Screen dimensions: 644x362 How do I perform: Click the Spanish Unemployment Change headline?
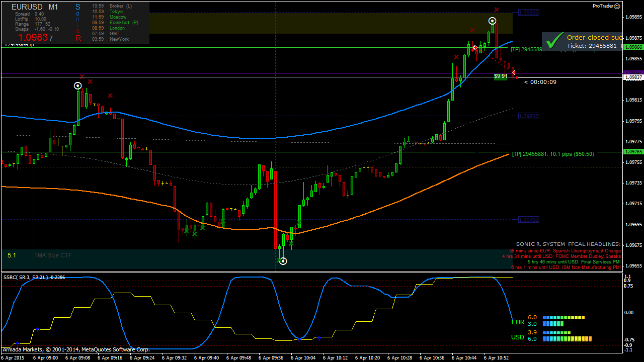566,250
